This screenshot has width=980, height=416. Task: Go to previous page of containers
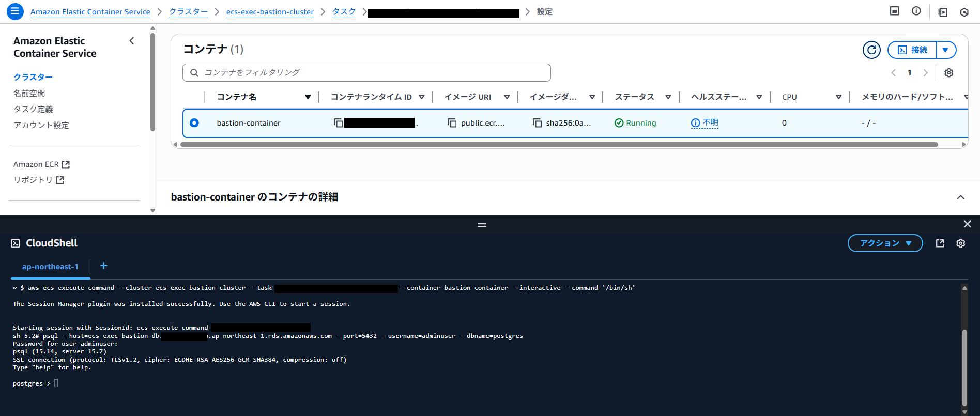coord(893,73)
